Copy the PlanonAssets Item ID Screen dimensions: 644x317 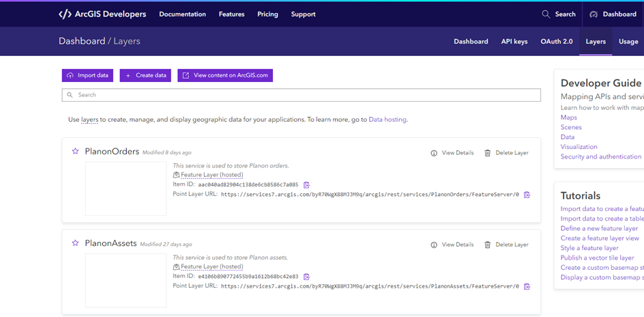[x=306, y=277]
